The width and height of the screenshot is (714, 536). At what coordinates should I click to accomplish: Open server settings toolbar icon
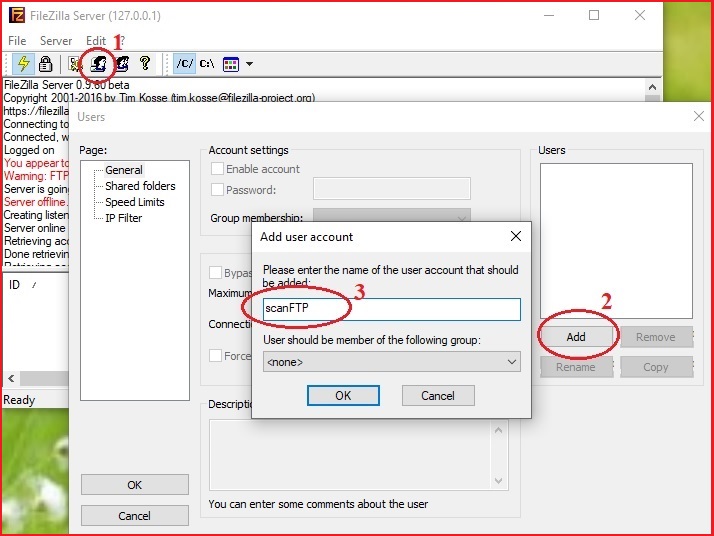click(x=74, y=64)
